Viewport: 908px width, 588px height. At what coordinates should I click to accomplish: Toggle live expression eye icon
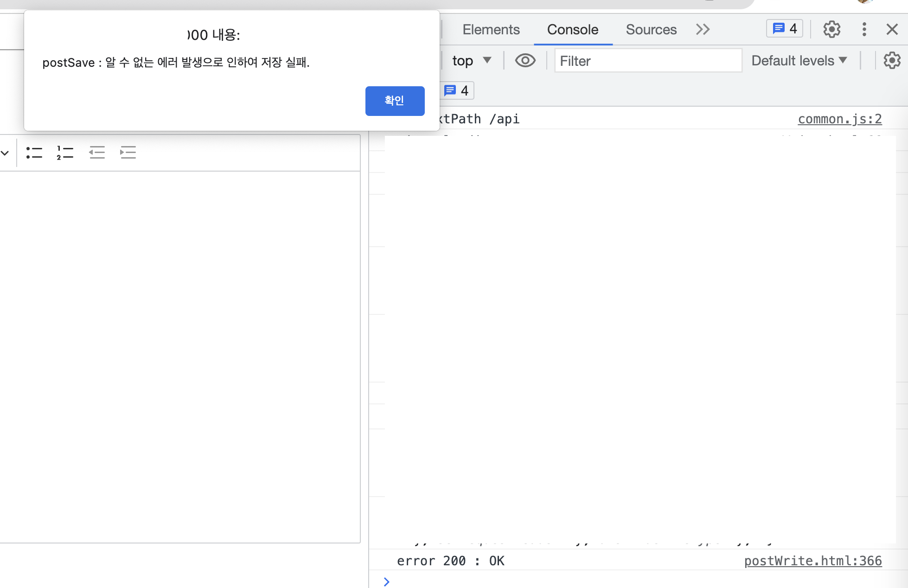click(x=525, y=61)
